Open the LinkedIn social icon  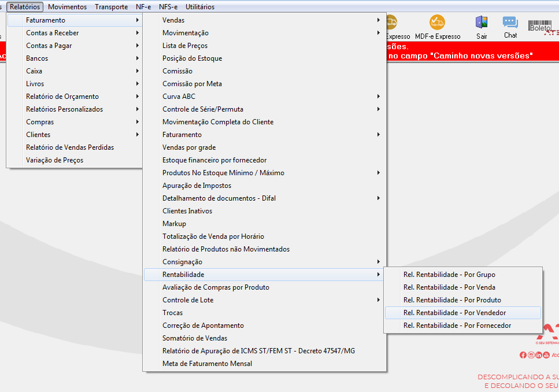point(539,355)
